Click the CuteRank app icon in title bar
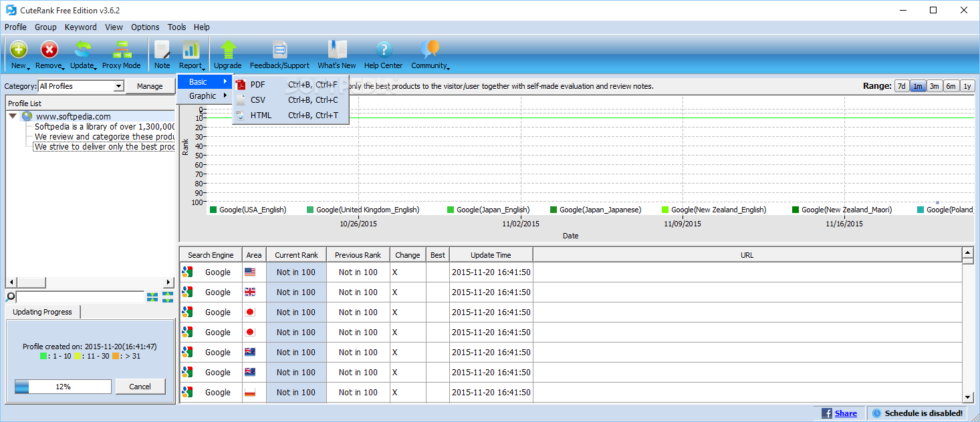The width and height of the screenshot is (980, 422). point(11,10)
